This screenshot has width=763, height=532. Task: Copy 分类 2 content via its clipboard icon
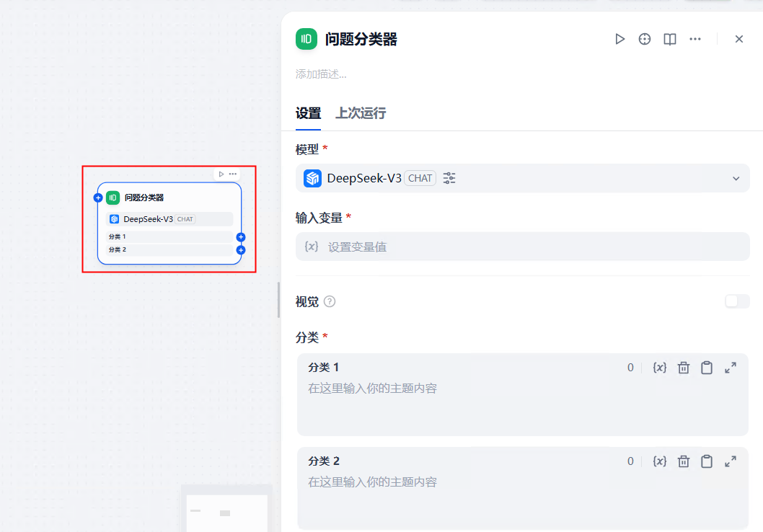click(x=707, y=461)
